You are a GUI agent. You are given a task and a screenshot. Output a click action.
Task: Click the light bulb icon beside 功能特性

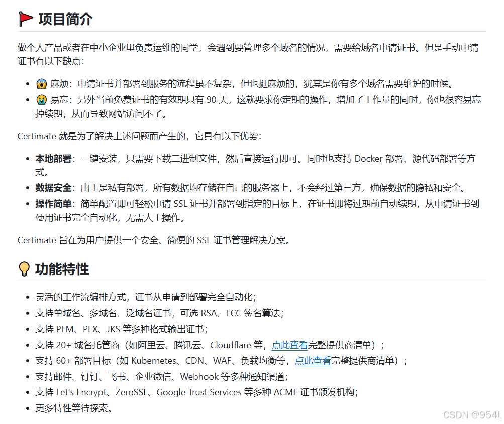24,269
